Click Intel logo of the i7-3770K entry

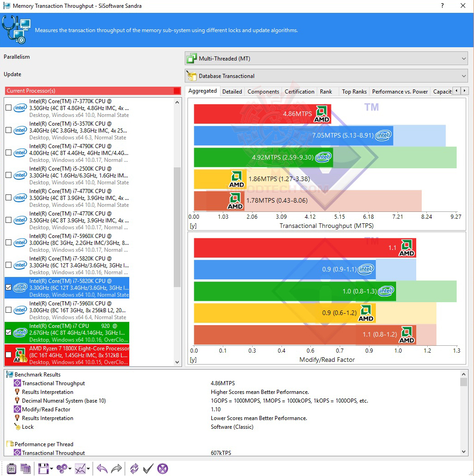(20, 108)
